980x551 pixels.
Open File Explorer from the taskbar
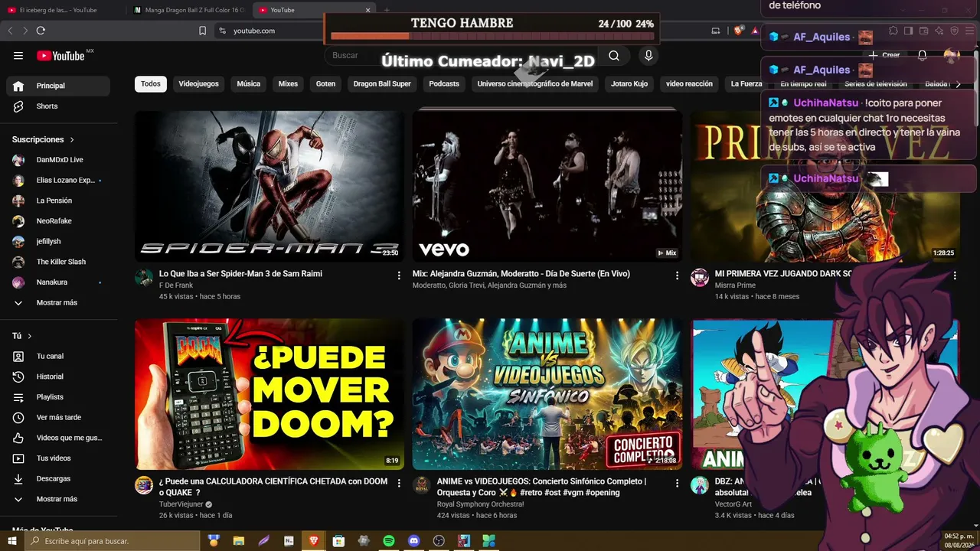[239, 541]
